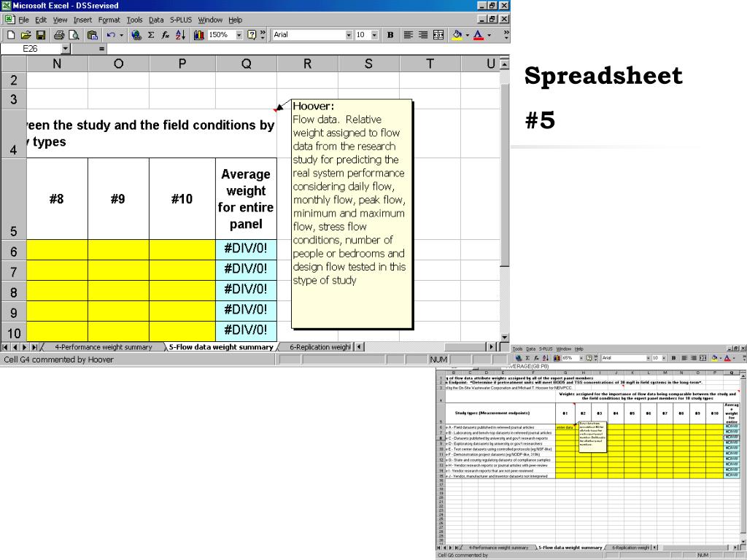Viewport: 747px width, 560px height.
Task: Expand more Formatting toolbar buttons chevron
Action: [506, 35]
